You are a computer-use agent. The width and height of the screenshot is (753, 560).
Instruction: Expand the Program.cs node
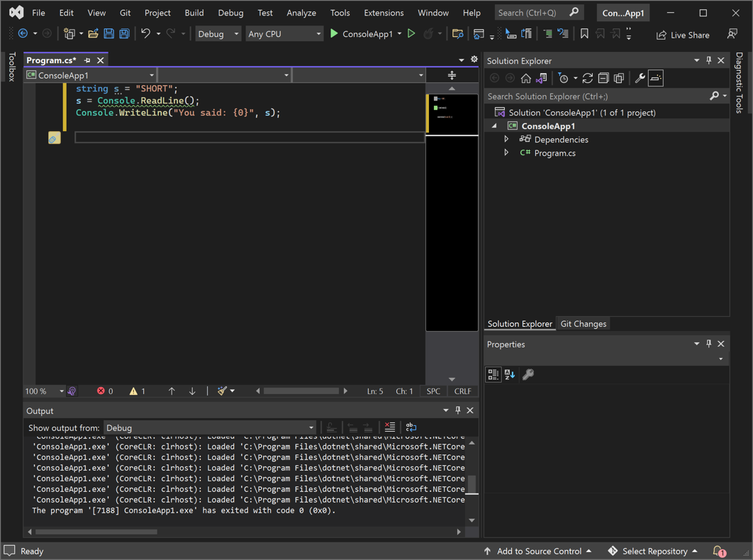506,152
